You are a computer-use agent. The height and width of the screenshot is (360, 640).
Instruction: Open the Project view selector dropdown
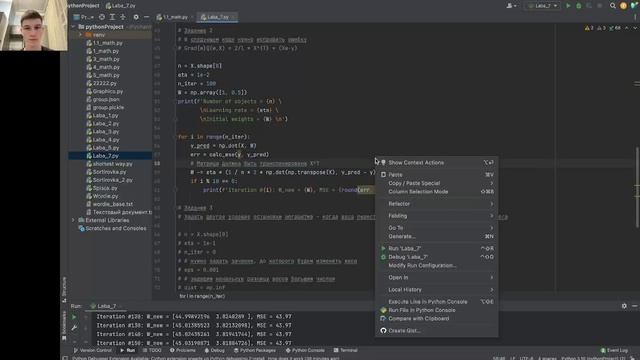pyautogui.click(x=84, y=17)
